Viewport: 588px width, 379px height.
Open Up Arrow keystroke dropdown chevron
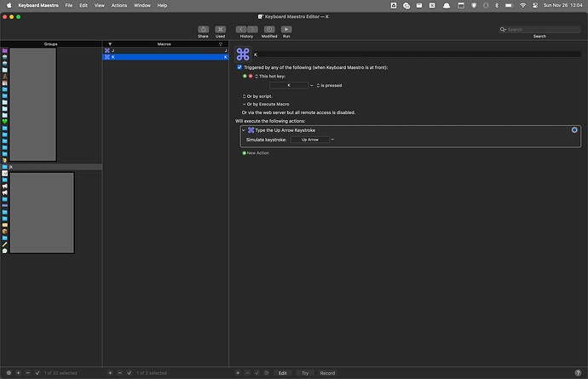pyautogui.click(x=332, y=140)
